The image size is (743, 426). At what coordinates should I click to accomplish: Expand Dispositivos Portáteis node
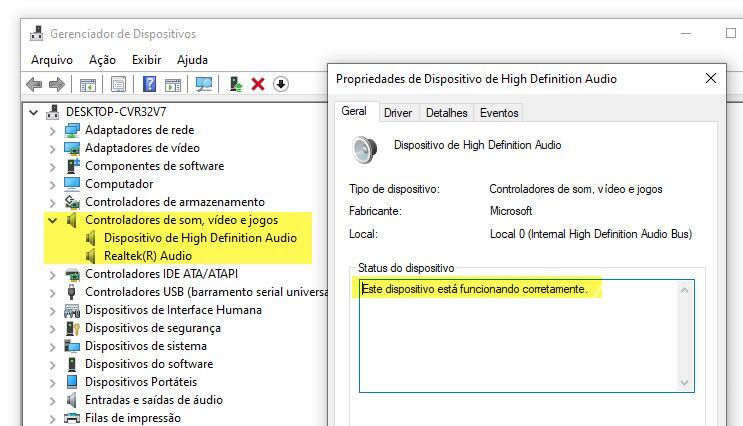tap(53, 382)
